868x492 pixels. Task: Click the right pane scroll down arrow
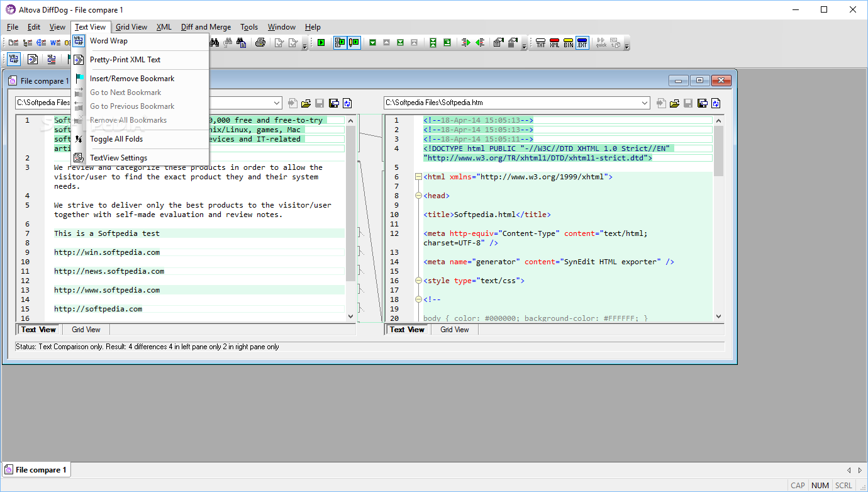(x=718, y=317)
